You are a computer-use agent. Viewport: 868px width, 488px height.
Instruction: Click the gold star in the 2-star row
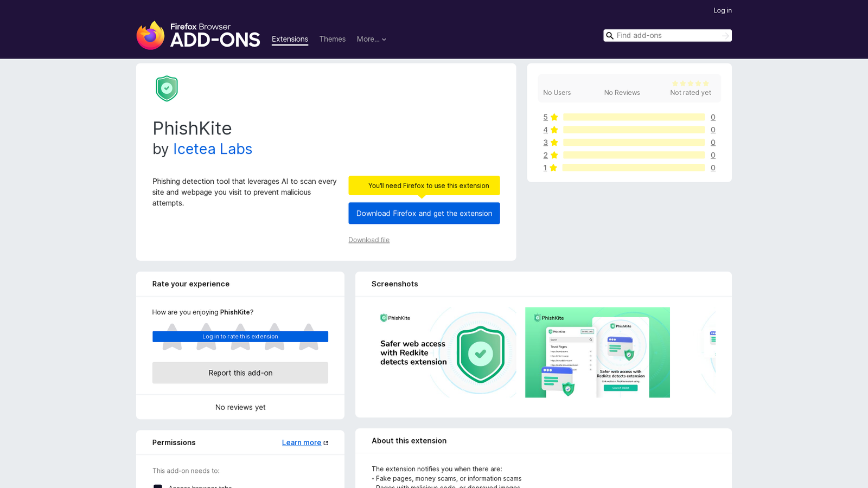(554, 155)
